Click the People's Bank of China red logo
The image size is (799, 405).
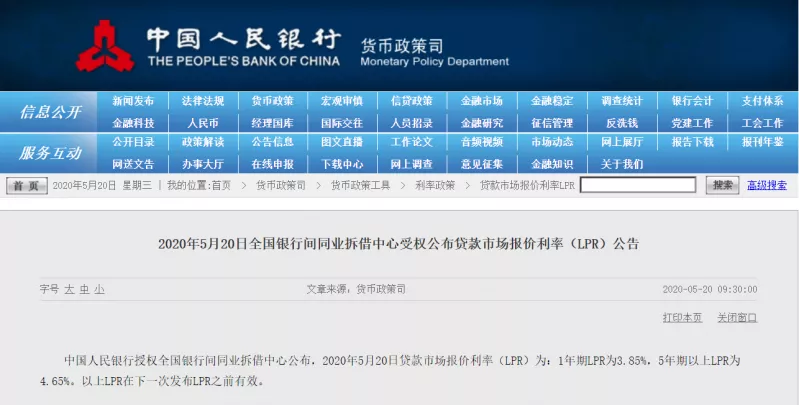(x=105, y=46)
